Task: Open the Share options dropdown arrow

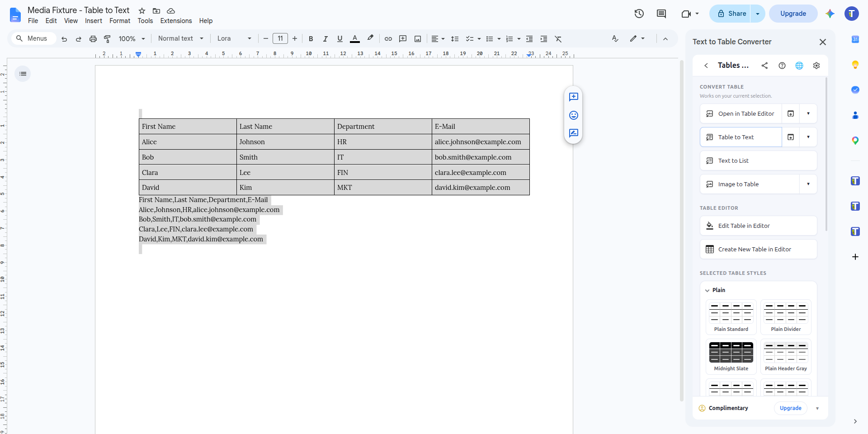Action: pos(758,14)
